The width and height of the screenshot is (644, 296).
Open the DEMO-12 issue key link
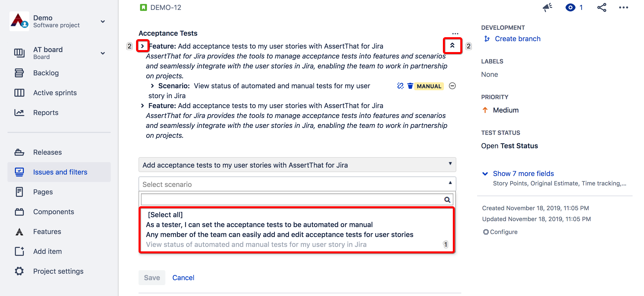pos(166,7)
